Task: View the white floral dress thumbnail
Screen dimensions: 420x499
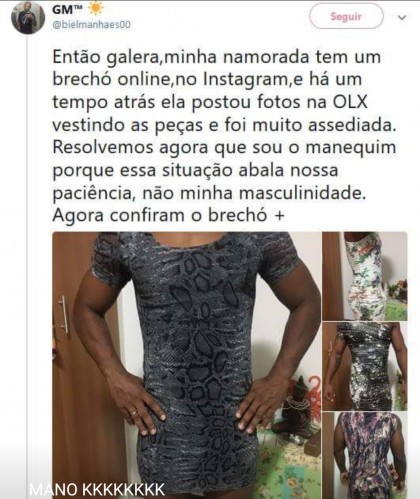Action: click(x=365, y=276)
